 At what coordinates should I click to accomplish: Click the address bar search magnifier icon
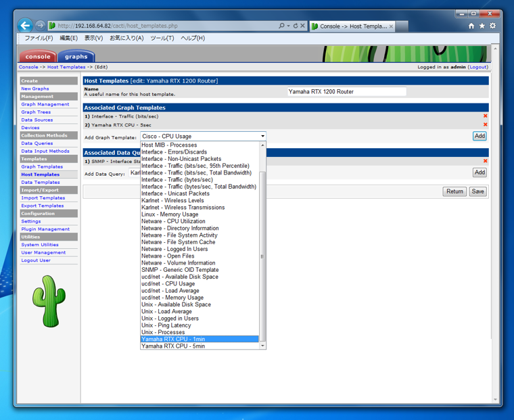click(x=281, y=26)
